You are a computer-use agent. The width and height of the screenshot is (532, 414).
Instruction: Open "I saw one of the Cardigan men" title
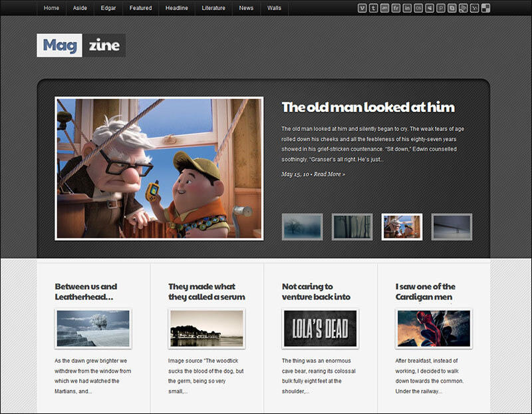coord(426,292)
